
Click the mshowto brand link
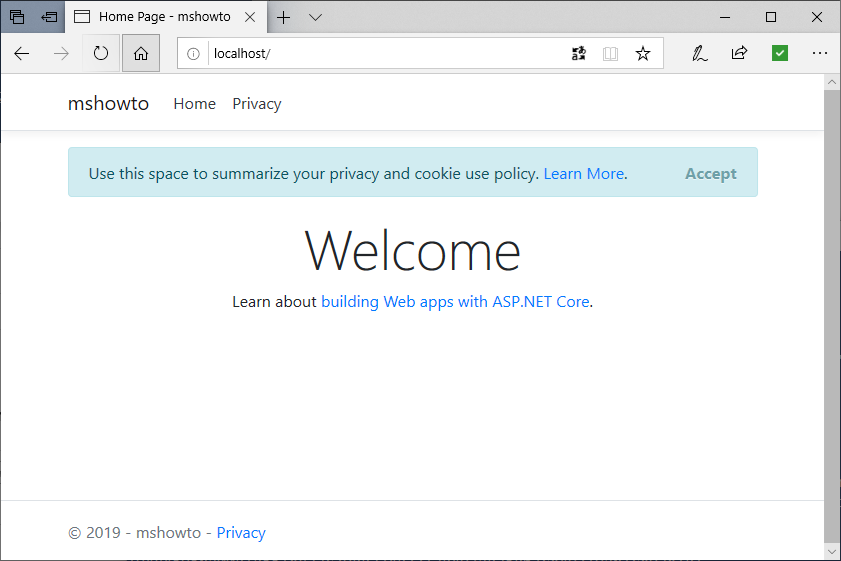click(x=108, y=104)
